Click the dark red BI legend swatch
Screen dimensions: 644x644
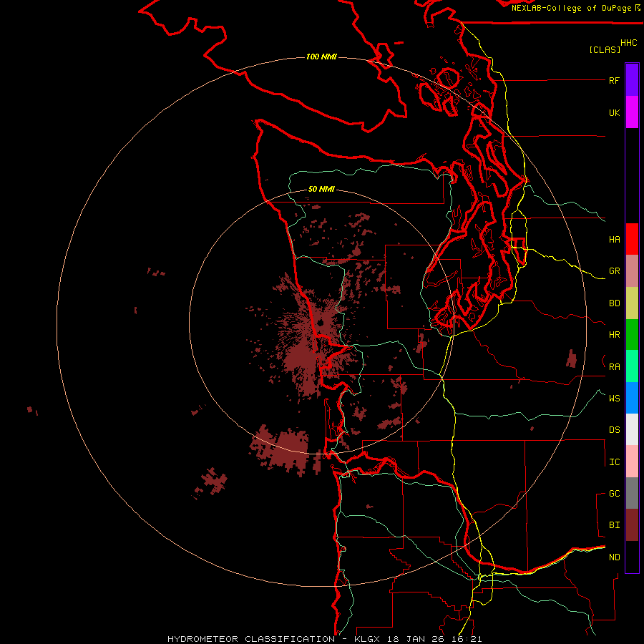pos(632,525)
